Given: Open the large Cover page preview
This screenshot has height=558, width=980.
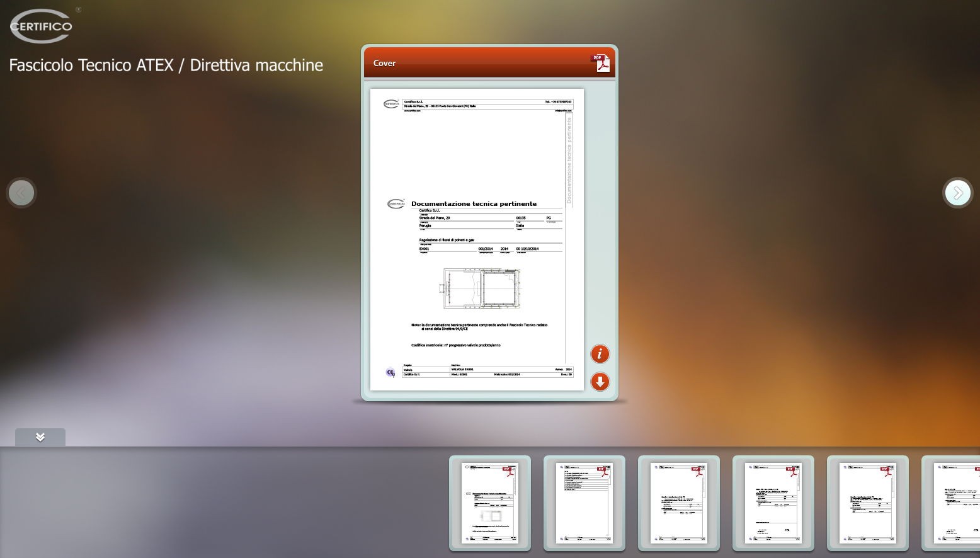Looking at the screenshot, I should pyautogui.click(x=477, y=239).
